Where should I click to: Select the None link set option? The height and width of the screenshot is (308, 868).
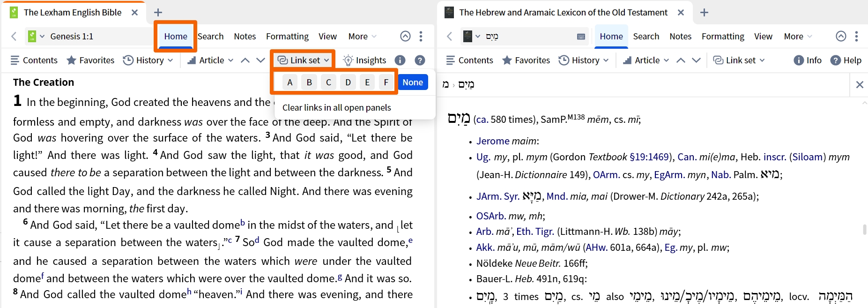(413, 82)
